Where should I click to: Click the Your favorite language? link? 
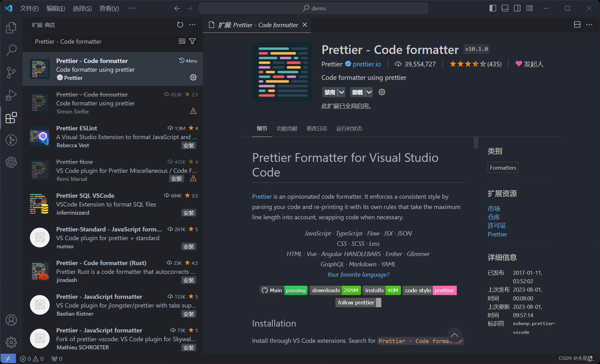(x=358, y=274)
